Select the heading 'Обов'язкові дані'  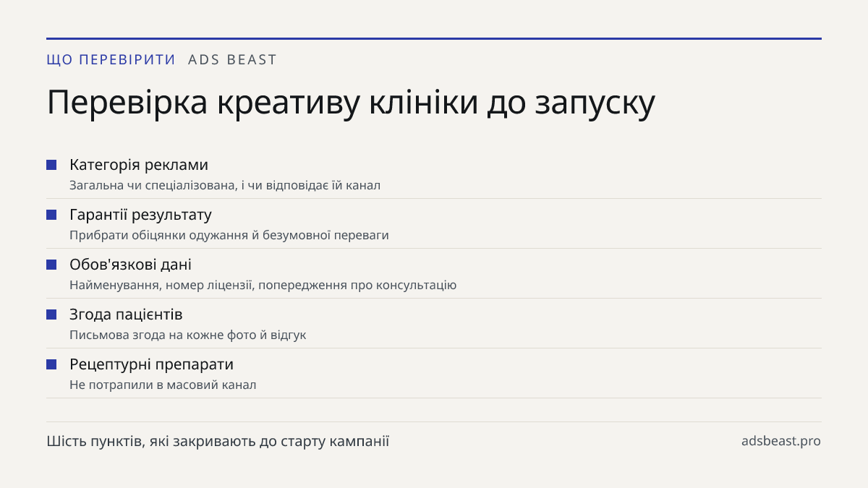(130, 265)
